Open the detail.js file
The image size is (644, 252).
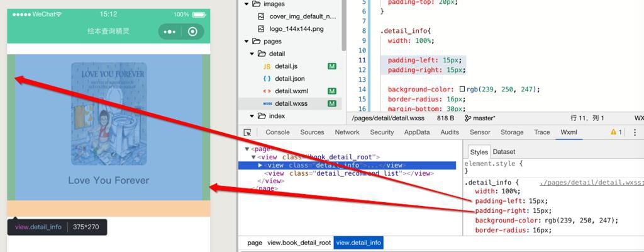click(x=286, y=66)
